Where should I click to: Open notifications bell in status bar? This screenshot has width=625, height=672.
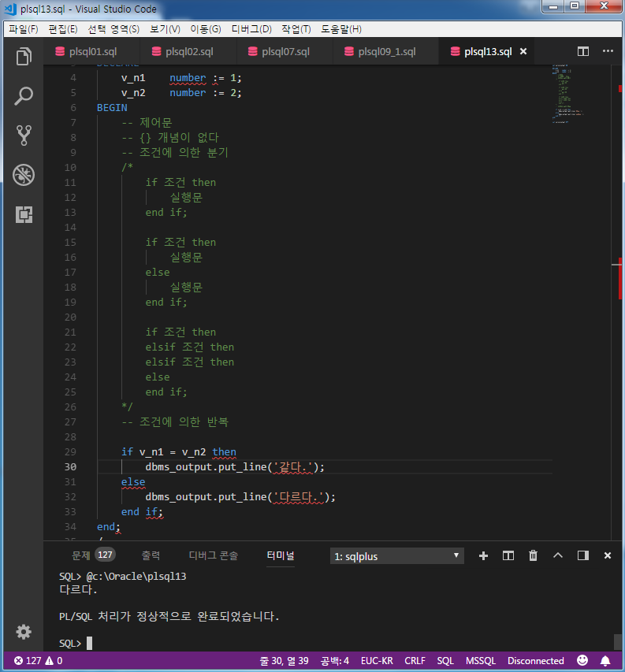pos(605,661)
